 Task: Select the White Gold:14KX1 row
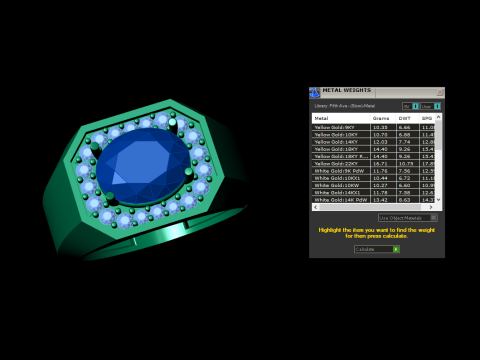click(x=373, y=193)
